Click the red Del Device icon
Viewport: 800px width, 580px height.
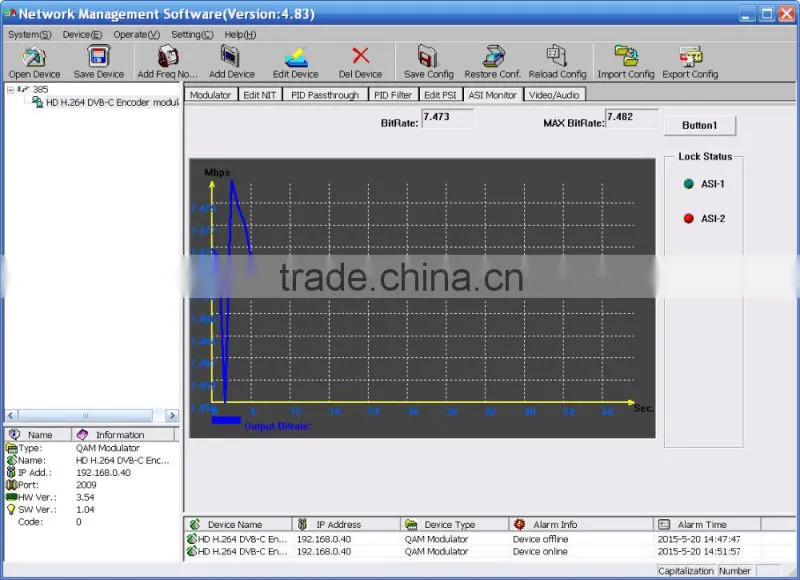pyautogui.click(x=360, y=62)
